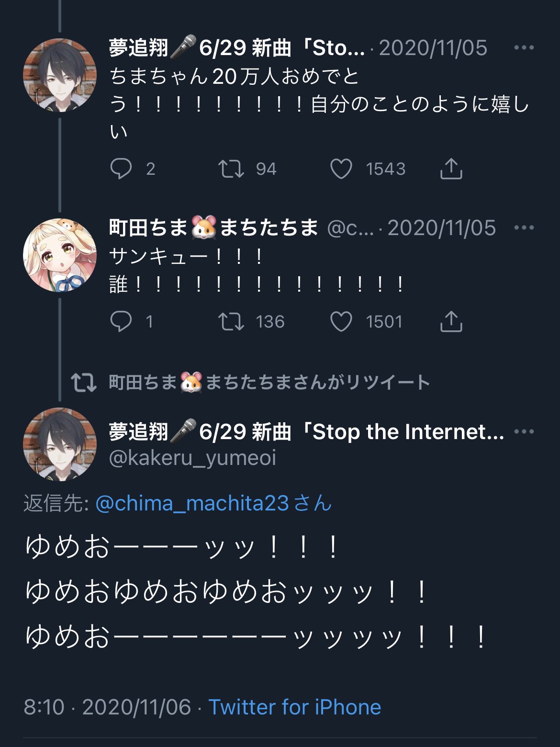
Task: Open more options on the main tweet
Action: pyautogui.click(x=524, y=431)
